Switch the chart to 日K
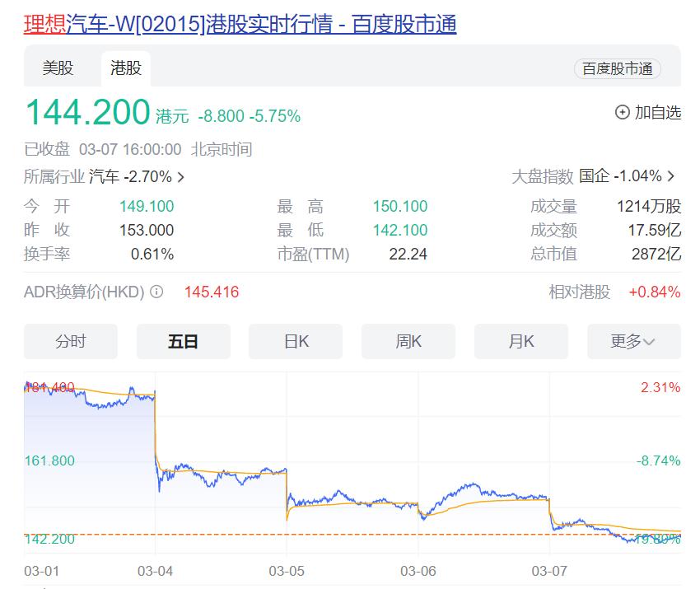Viewport: 700px width, 589px height. (x=296, y=342)
